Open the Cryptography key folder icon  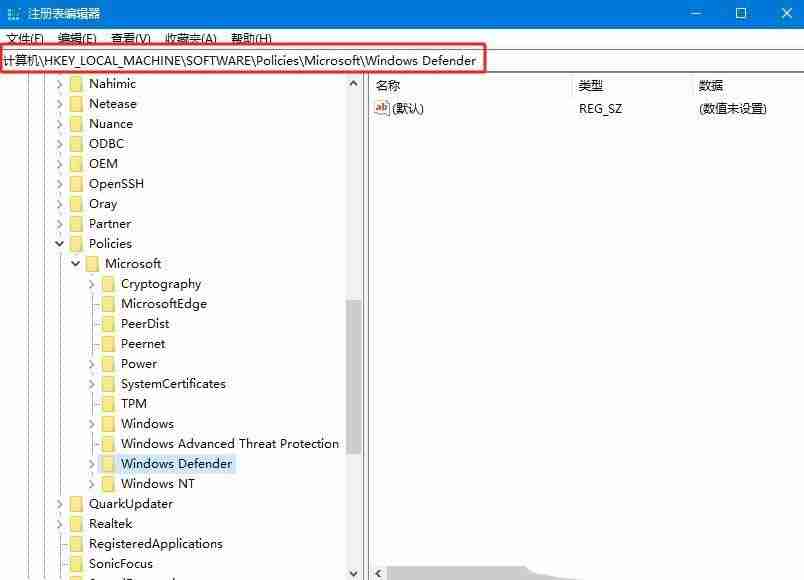click(x=108, y=283)
